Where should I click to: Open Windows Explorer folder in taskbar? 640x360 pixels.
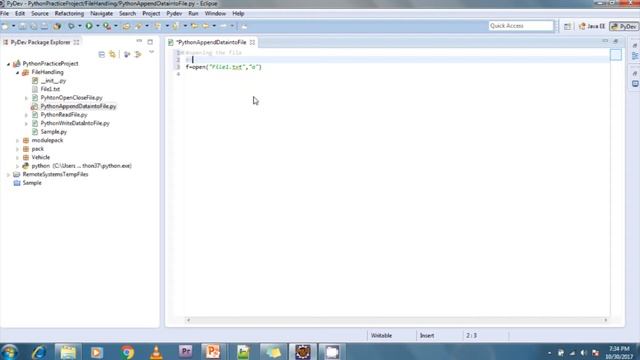(68, 352)
